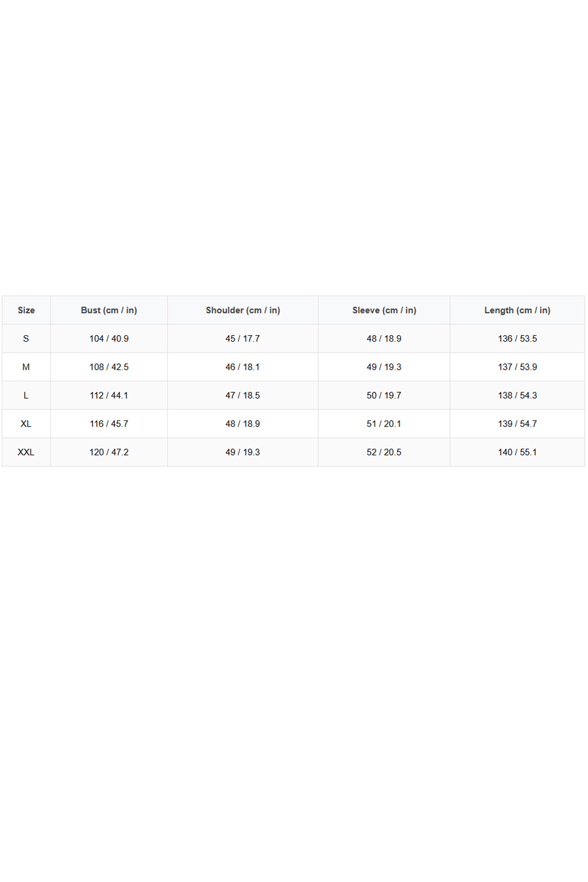Select bust value 120 / 47.2
This screenshot has width=588, height=882.
pos(109,452)
